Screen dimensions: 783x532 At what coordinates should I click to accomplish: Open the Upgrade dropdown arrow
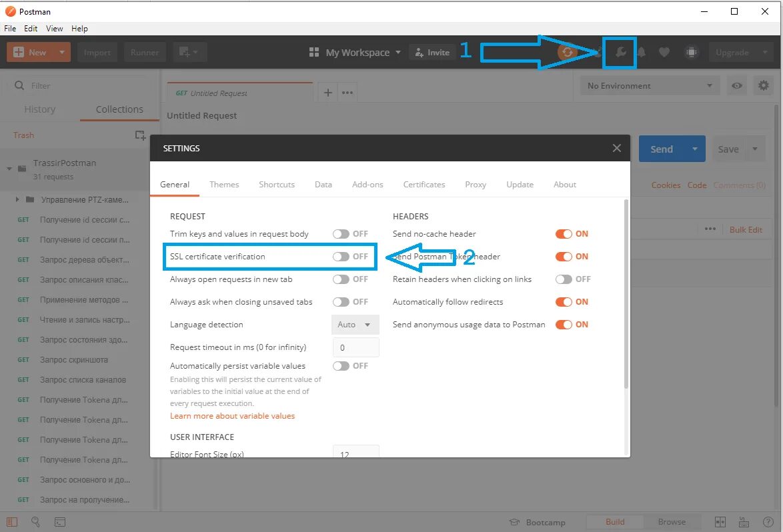pos(765,52)
